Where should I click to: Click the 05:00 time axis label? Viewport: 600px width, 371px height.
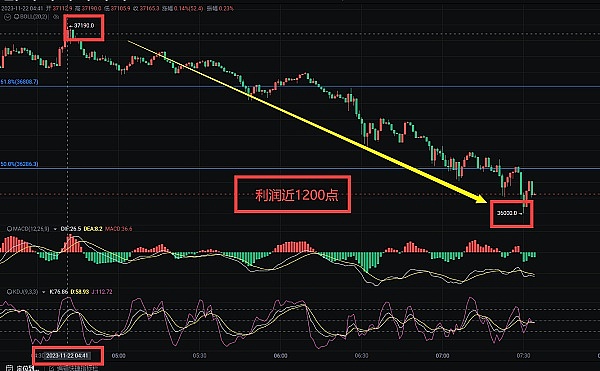[119, 356]
